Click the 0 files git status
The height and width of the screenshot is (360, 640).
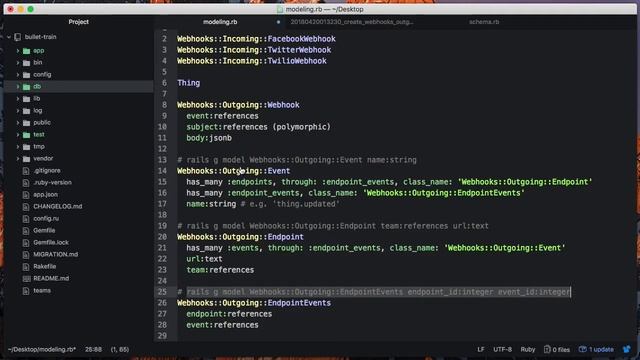point(557,350)
